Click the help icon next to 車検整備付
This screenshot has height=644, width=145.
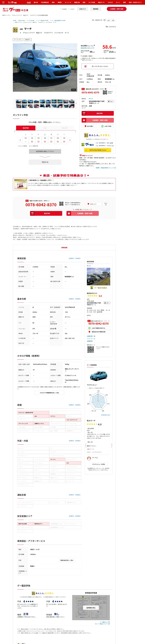coord(114,79)
